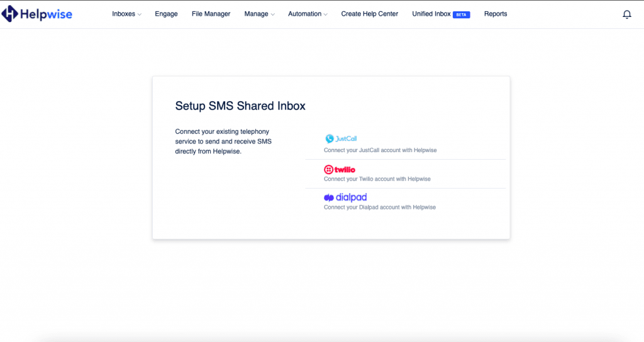This screenshot has height=342, width=644.
Task: Open the Engage menu item
Action: tap(166, 14)
